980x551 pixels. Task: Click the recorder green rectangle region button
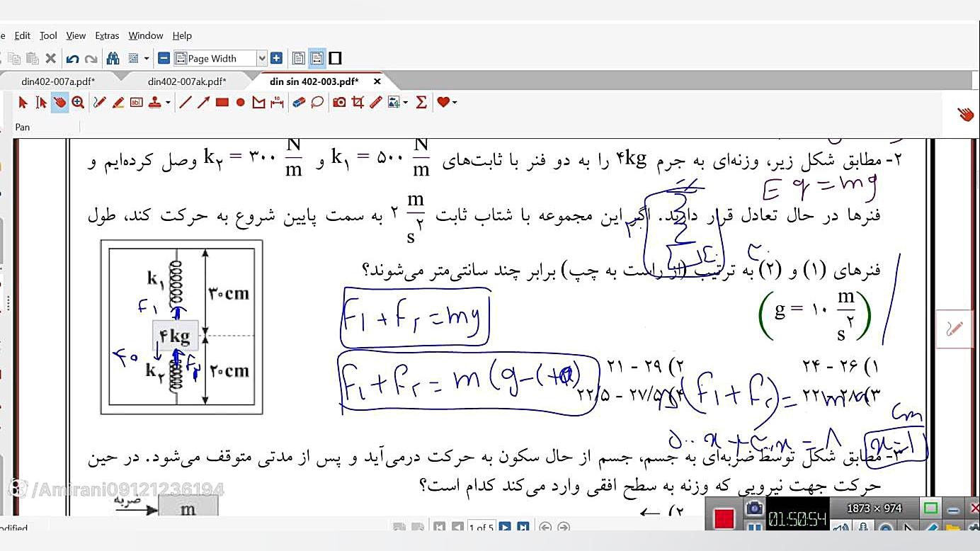[x=931, y=508]
